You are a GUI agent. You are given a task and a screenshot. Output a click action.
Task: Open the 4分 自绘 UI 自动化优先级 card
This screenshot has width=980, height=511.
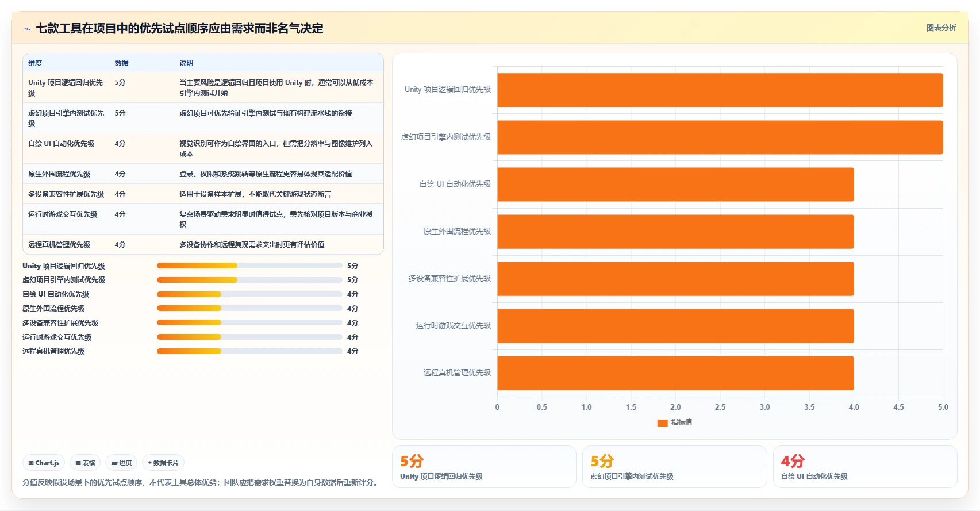pyautogui.click(x=865, y=467)
